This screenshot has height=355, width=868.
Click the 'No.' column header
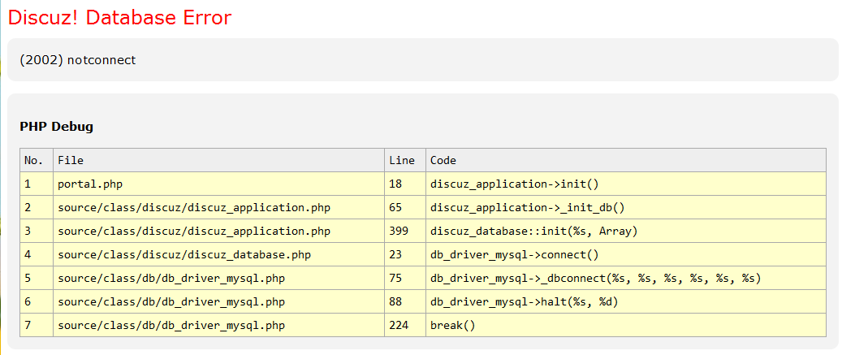[37, 160]
